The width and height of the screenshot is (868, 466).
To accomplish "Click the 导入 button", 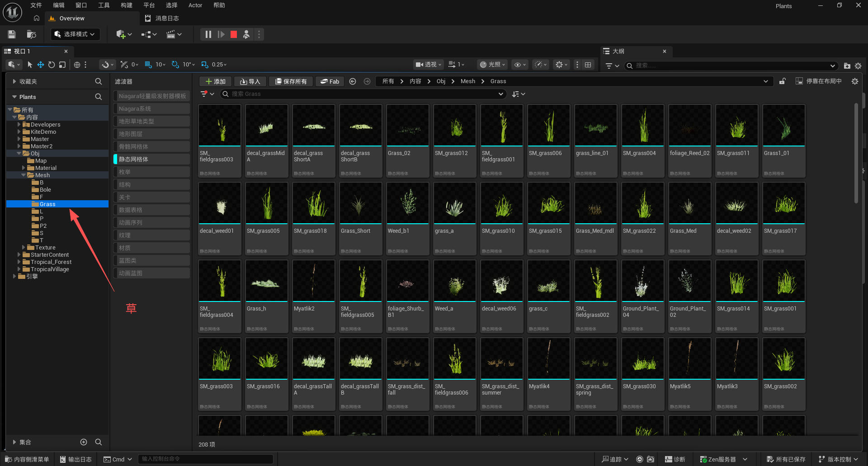I will (x=250, y=81).
